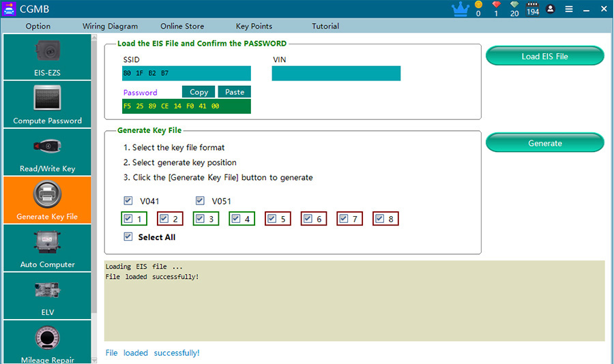The width and height of the screenshot is (614, 364).
Task: Select the Auto Computer module icon
Action: point(47,242)
